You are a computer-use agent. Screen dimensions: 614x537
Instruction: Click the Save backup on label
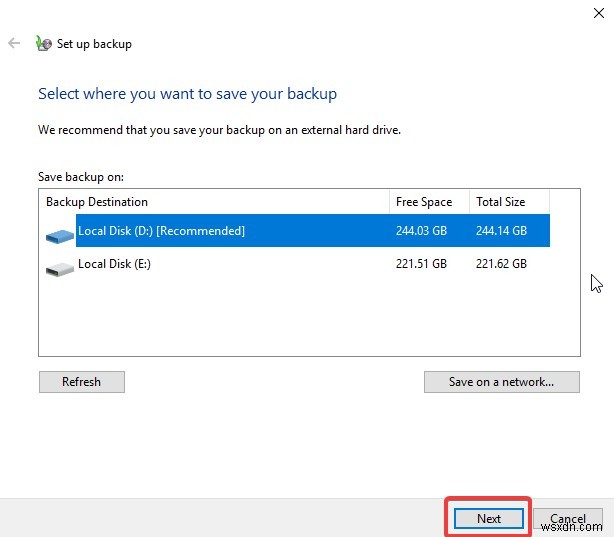(81, 177)
